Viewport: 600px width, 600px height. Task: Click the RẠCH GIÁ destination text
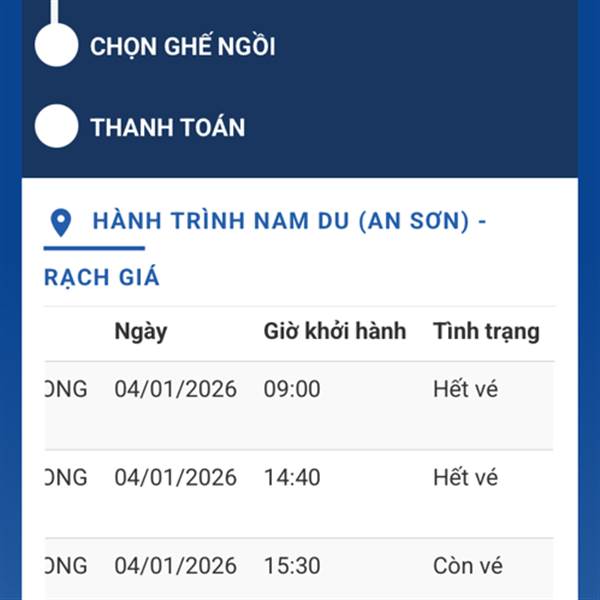click(102, 277)
